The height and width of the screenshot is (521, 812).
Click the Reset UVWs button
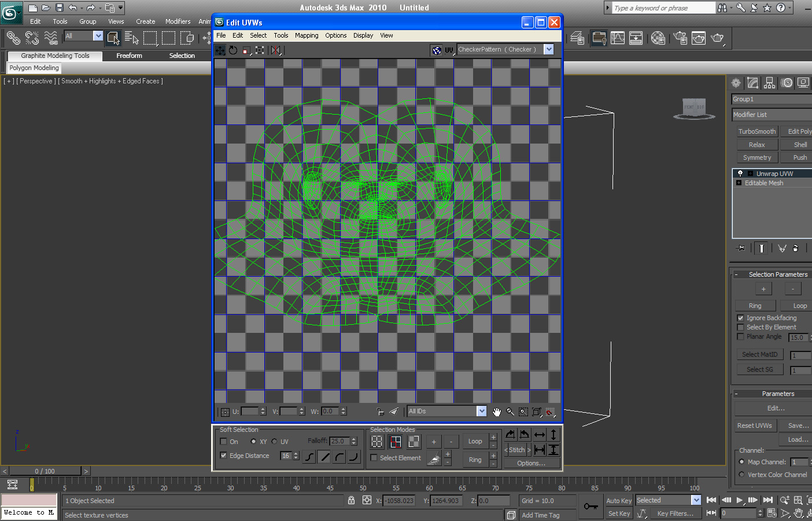point(754,425)
